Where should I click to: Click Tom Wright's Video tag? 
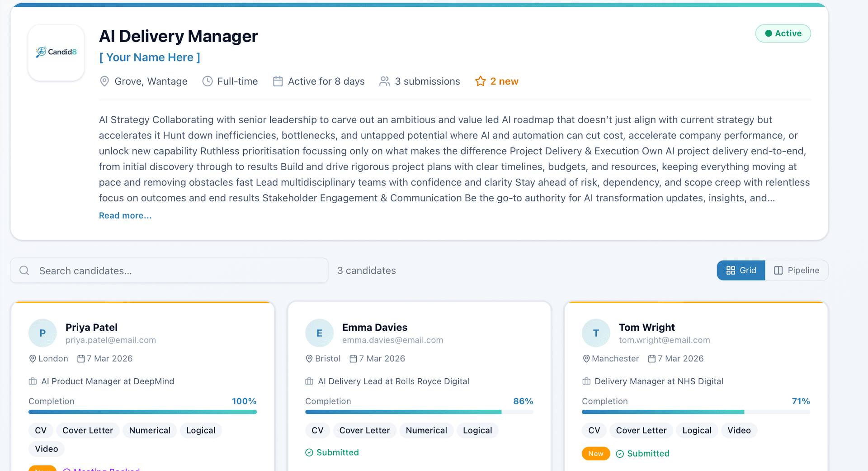(x=739, y=430)
